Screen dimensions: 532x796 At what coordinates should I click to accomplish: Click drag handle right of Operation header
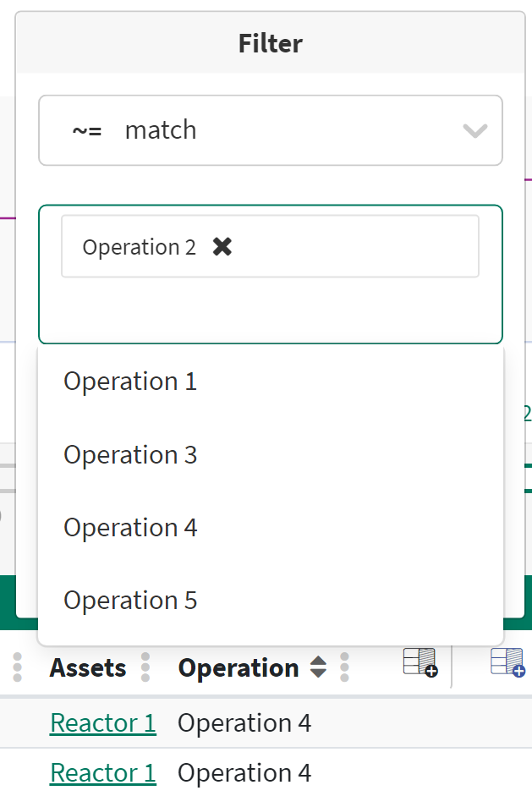[x=344, y=667]
